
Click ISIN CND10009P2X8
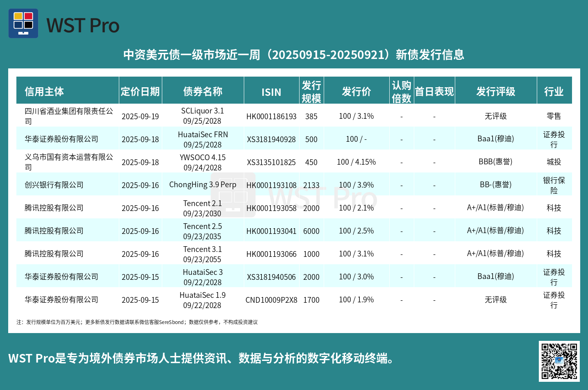(271, 300)
